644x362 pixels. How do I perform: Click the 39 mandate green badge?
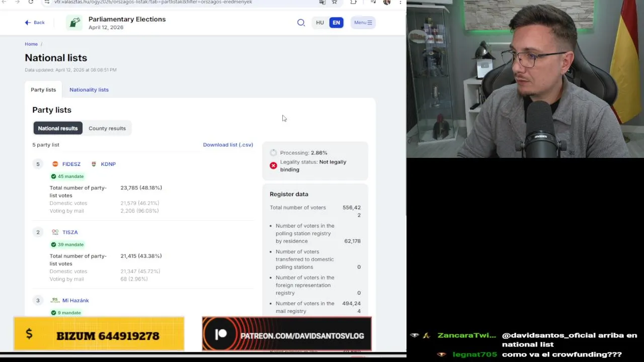click(x=67, y=245)
